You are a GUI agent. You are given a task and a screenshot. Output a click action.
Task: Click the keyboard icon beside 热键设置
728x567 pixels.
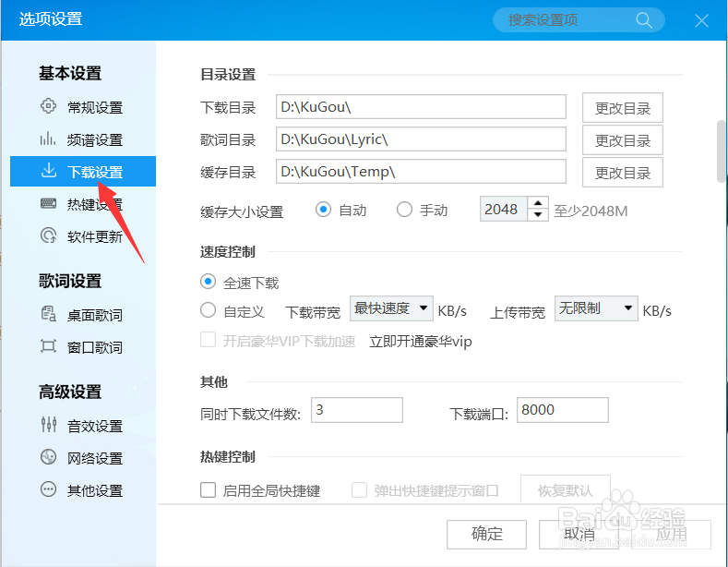[48, 203]
